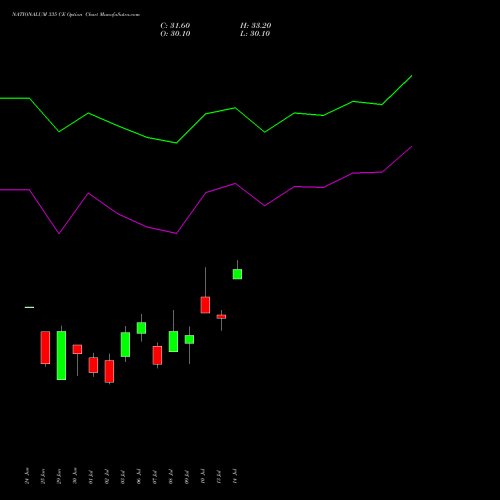Viewport: 500px width, 500px height.
Task: Select the 09 Jul date label
Action: point(187,476)
